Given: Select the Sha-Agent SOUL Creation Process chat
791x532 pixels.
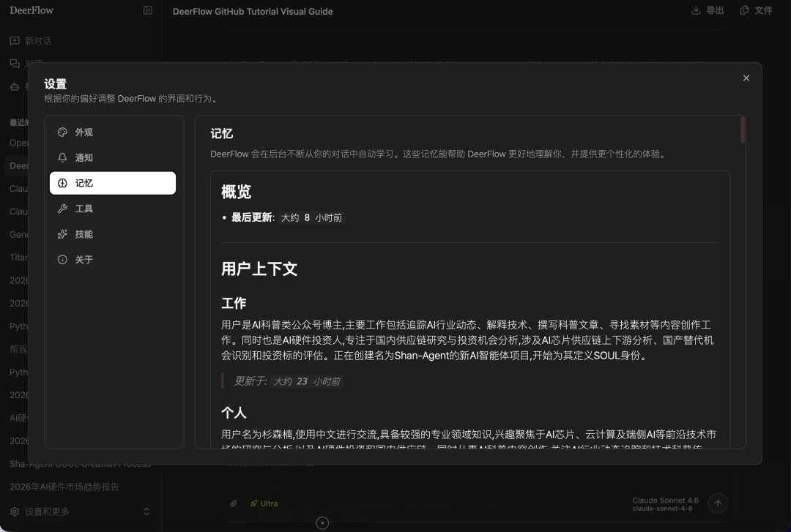Looking at the screenshot, I should pos(79,463).
